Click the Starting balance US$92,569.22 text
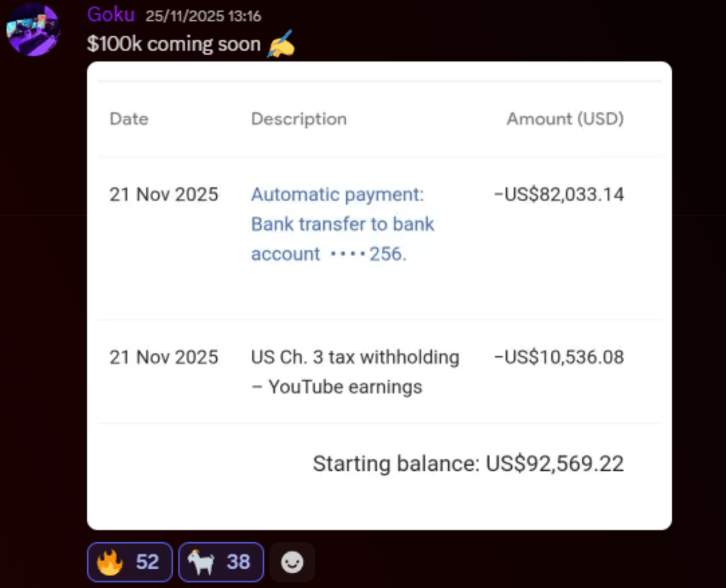 [x=468, y=464]
